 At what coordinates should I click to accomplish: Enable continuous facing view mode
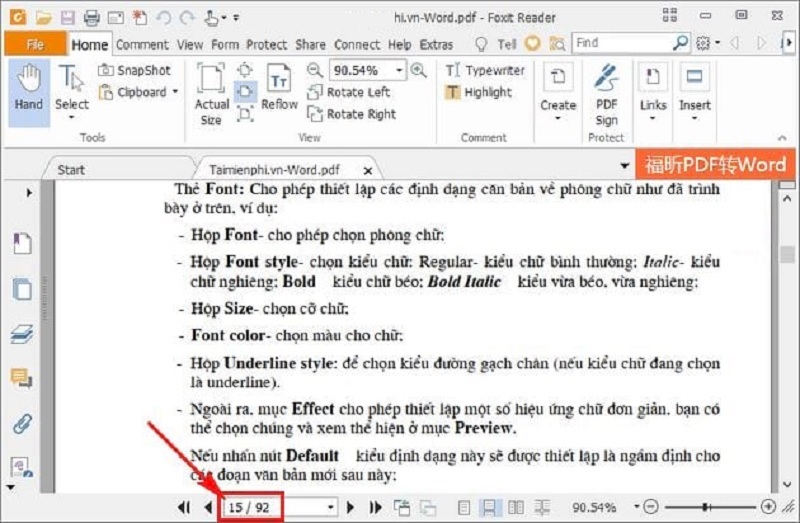(542, 507)
